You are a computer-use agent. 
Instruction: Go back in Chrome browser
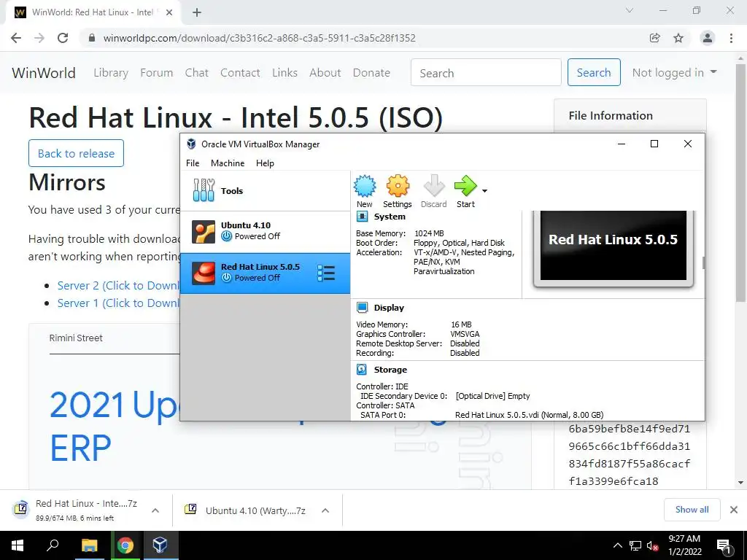(x=16, y=38)
